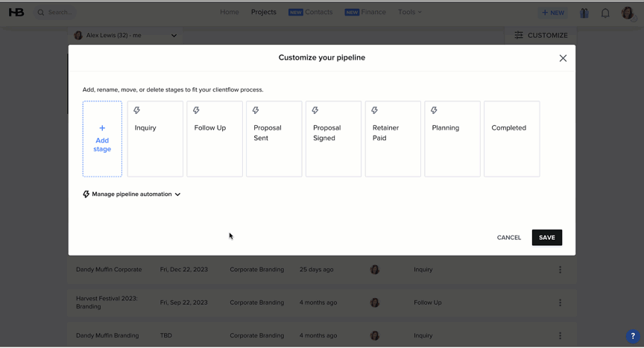Screen dimensions: 644x348
Task: Expand Manage pipeline automation
Action: click(x=131, y=194)
